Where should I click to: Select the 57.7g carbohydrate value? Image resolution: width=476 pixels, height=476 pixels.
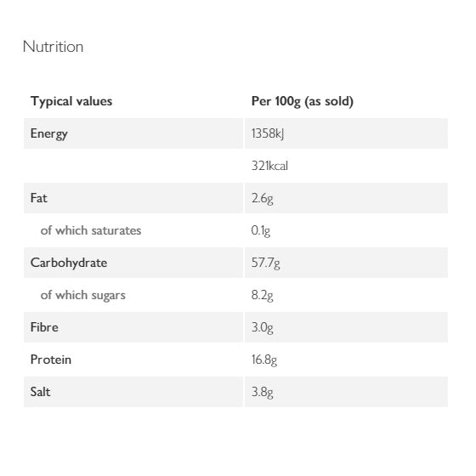coord(265,263)
